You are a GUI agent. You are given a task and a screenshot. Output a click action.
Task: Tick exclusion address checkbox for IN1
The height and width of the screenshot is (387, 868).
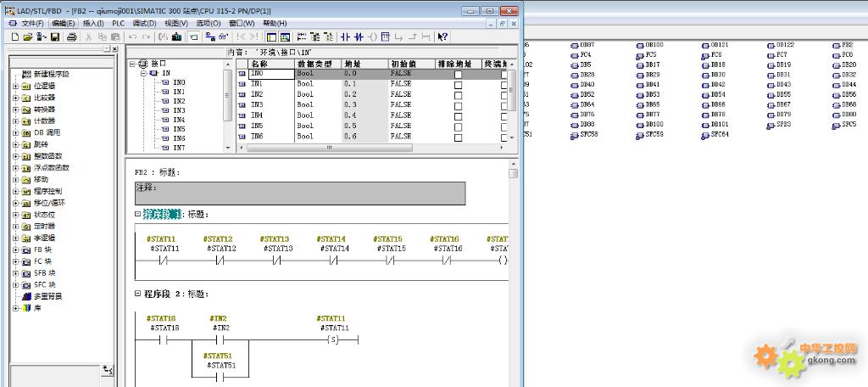(x=458, y=85)
